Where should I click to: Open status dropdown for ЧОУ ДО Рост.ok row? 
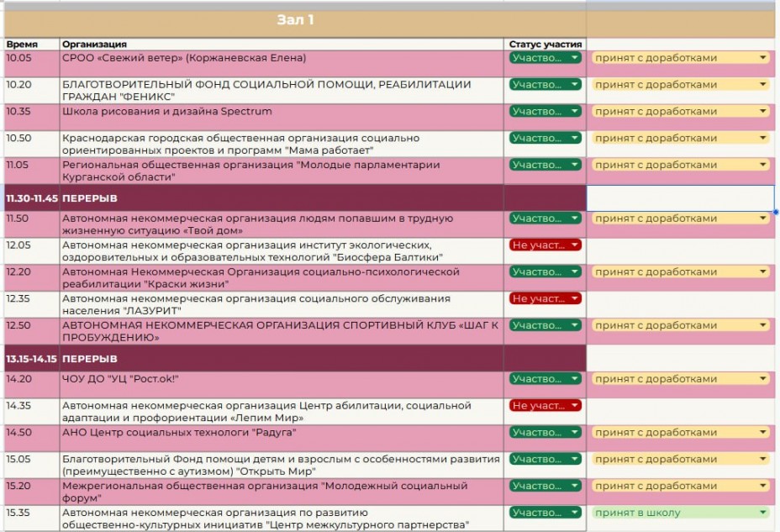575,379
